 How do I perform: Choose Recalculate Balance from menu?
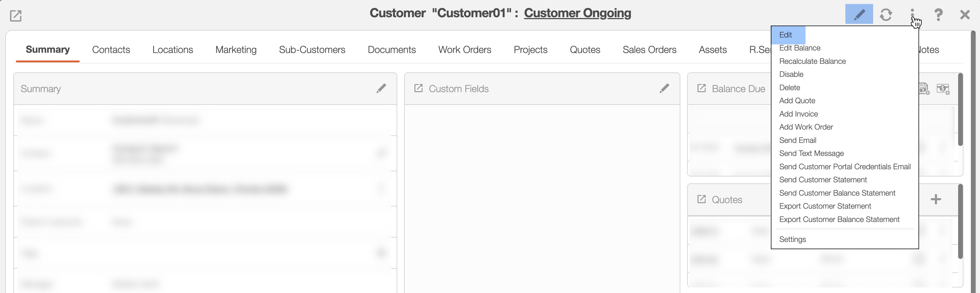pyautogui.click(x=812, y=61)
